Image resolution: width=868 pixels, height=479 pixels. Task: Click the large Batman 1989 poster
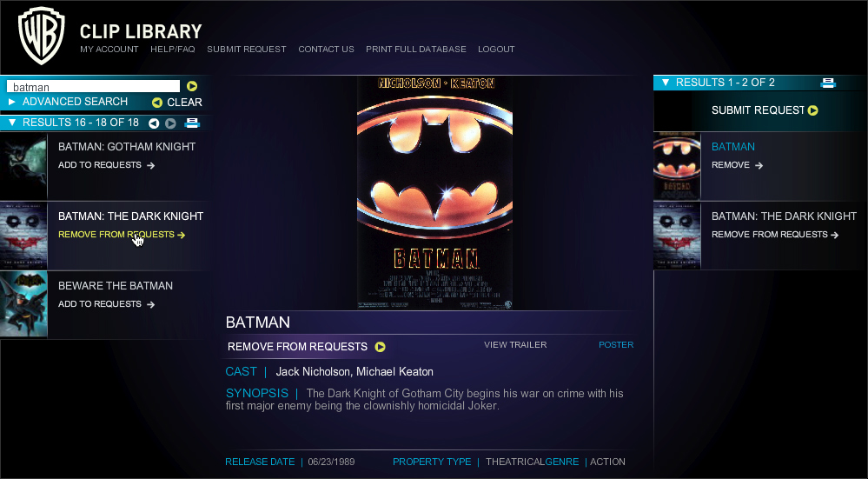click(434, 193)
